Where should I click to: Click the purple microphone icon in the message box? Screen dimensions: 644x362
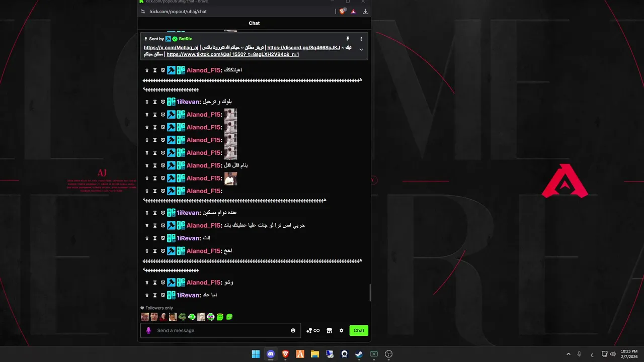click(x=148, y=330)
